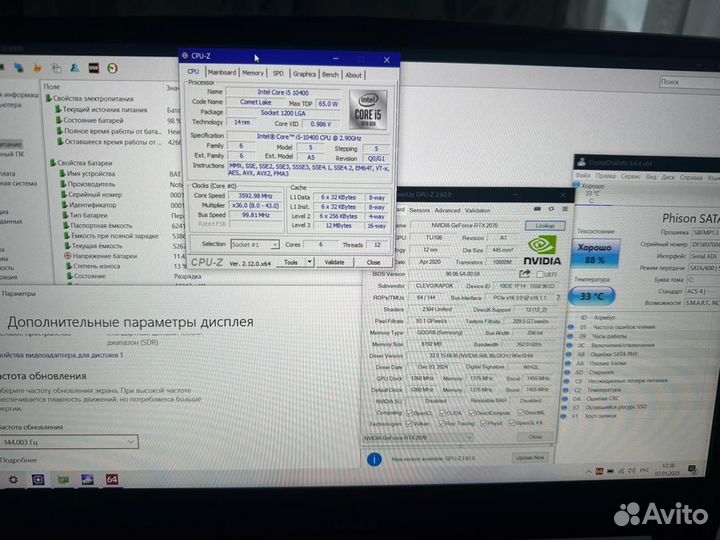Toggle the OpenGL 4.6 checkbox in GPU-Z

pos(512,423)
